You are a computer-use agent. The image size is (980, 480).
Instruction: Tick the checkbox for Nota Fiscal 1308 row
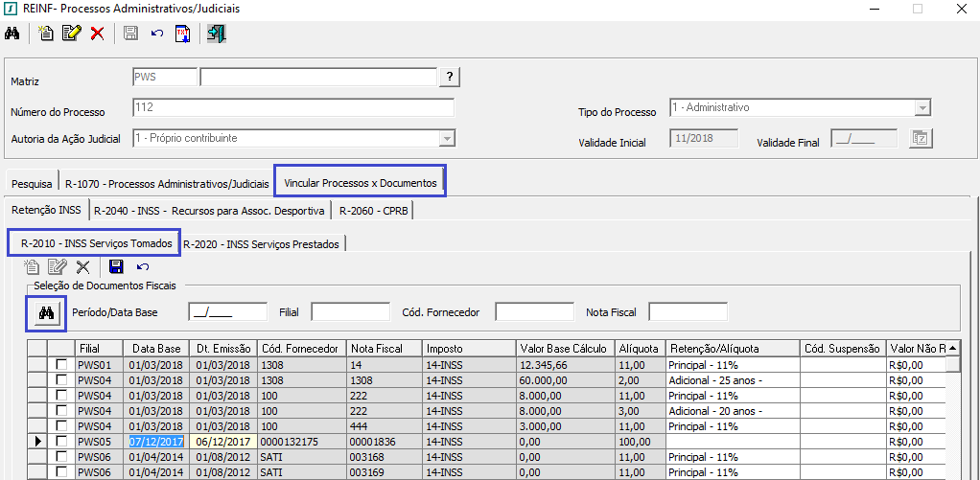61,380
